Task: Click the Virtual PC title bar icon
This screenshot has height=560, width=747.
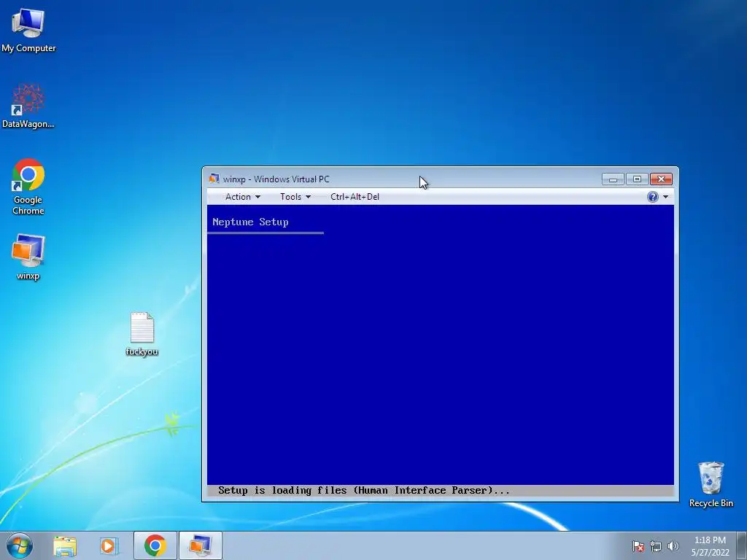Action: pyautogui.click(x=214, y=179)
